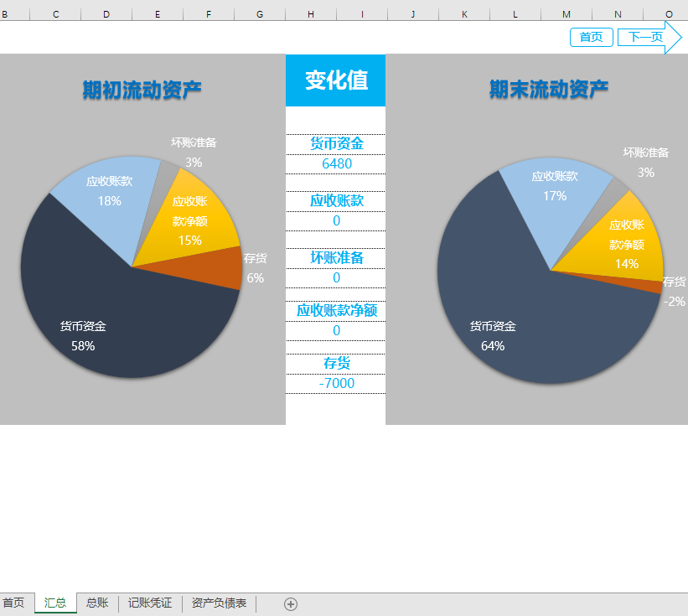Select column I header
Viewport: 688px width, 616px height.
click(x=362, y=14)
